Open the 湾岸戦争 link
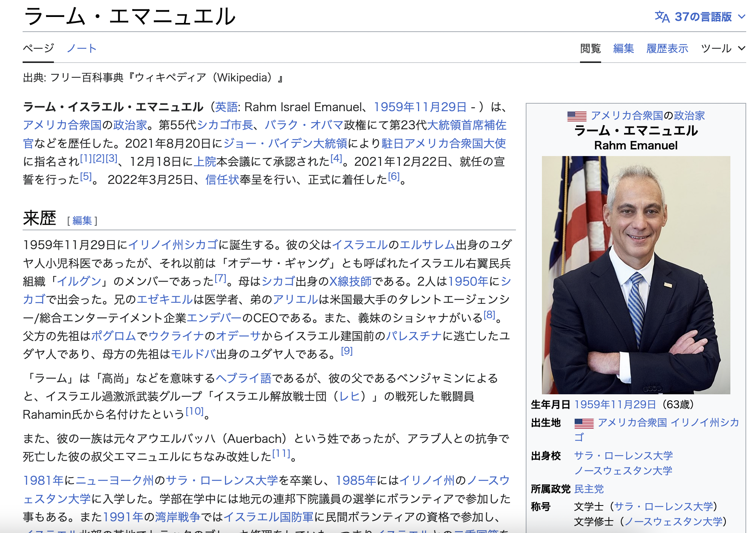The width and height of the screenshot is (756, 533). [178, 517]
